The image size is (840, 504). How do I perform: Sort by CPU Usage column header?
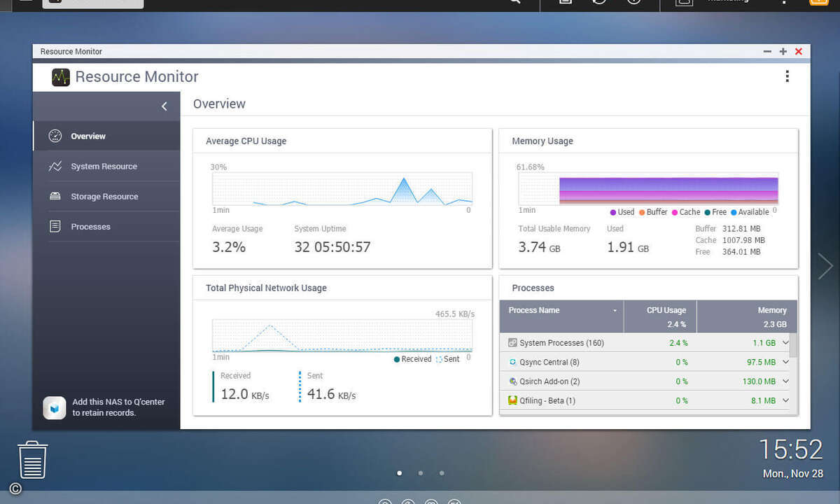tap(660, 317)
